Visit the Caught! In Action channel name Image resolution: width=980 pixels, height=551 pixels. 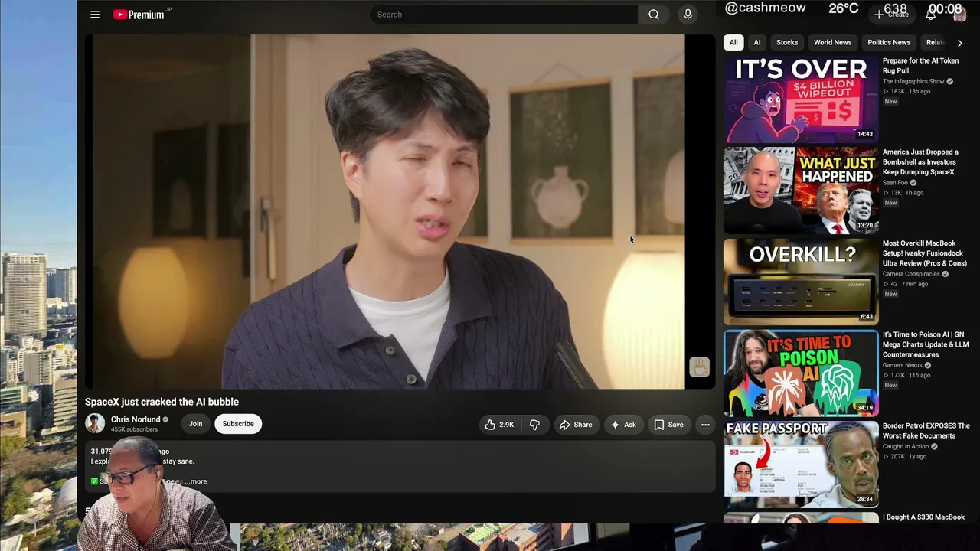(906, 446)
